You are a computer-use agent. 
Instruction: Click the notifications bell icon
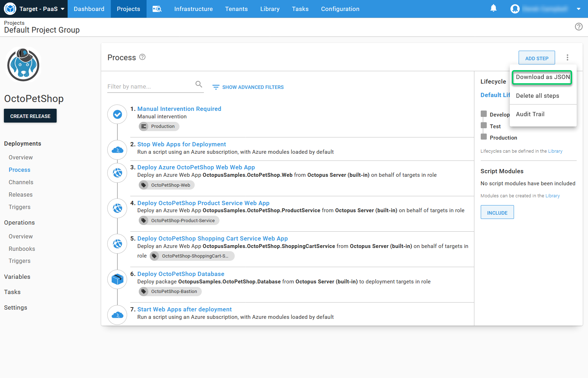tap(493, 9)
